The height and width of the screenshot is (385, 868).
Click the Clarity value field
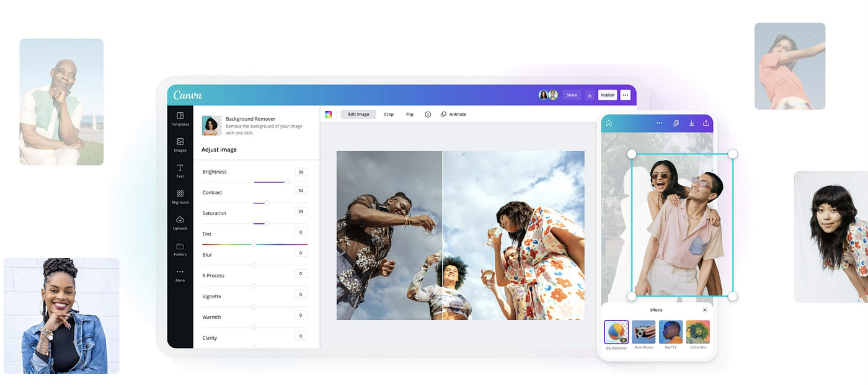[301, 336]
